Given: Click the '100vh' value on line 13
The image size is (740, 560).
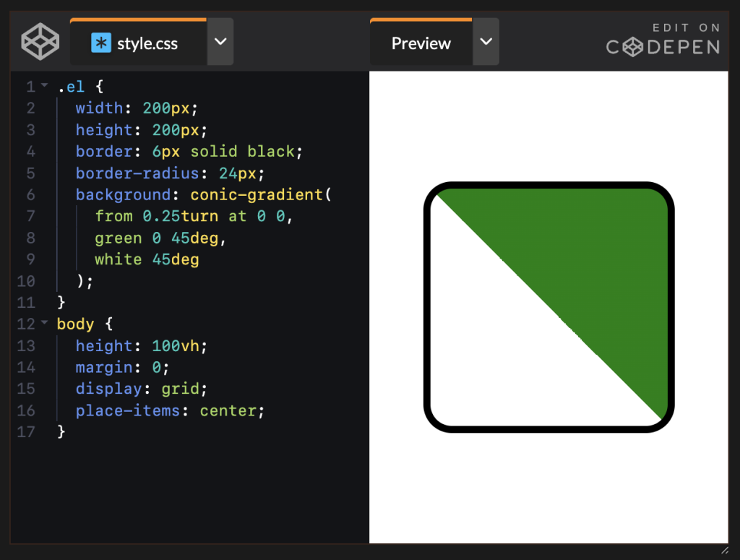Looking at the screenshot, I should 176,346.
